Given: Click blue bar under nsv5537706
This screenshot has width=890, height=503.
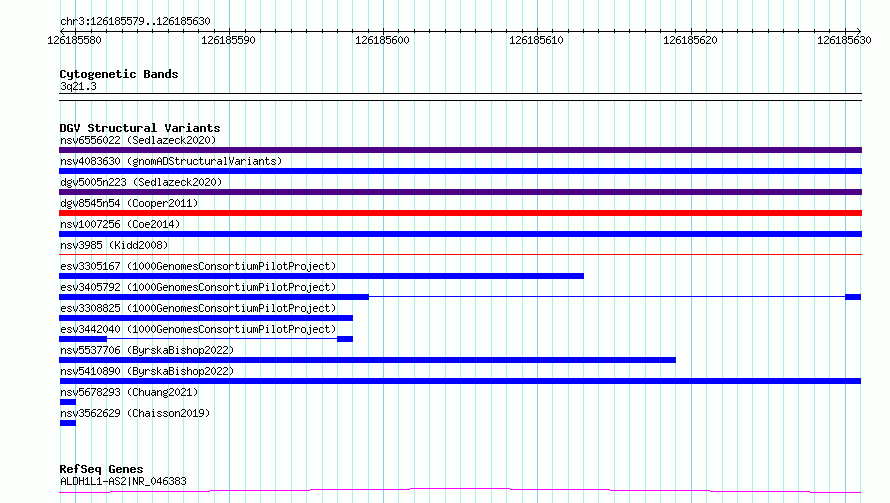Looking at the screenshot, I should tap(367, 360).
